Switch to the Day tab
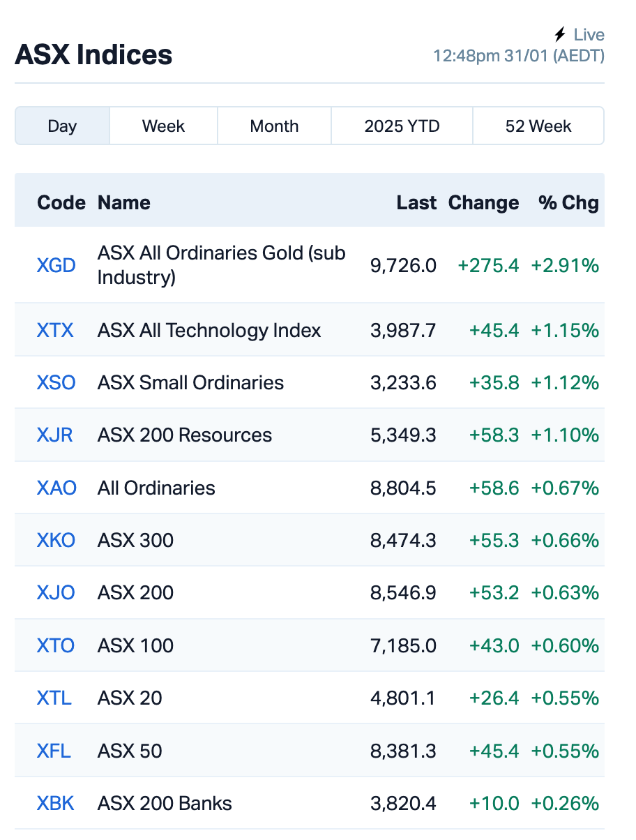Image resolution: width=636 pixels, height=840 pixels. click(62, 126)
